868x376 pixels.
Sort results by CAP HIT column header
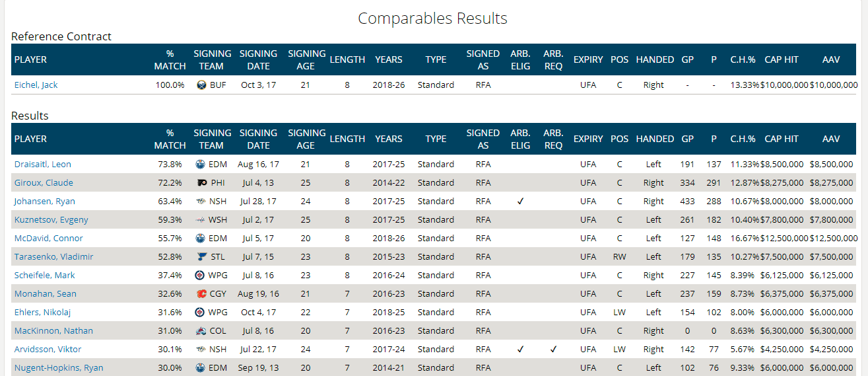click(782, 139)
